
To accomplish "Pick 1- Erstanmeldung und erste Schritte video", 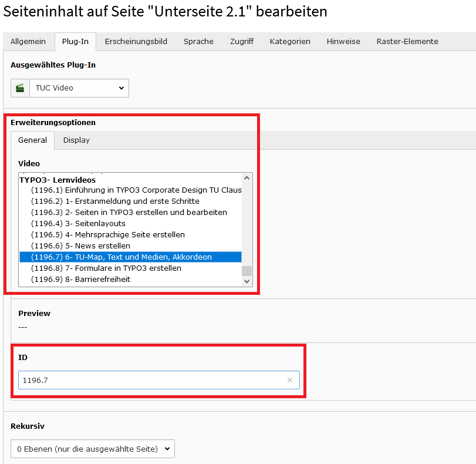I will [115, 201].
